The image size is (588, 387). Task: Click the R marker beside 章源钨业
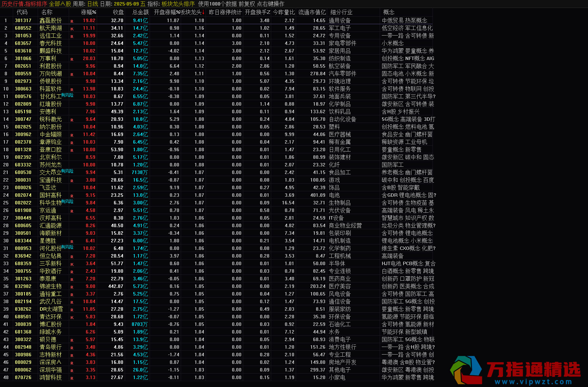tap(72, 143)
